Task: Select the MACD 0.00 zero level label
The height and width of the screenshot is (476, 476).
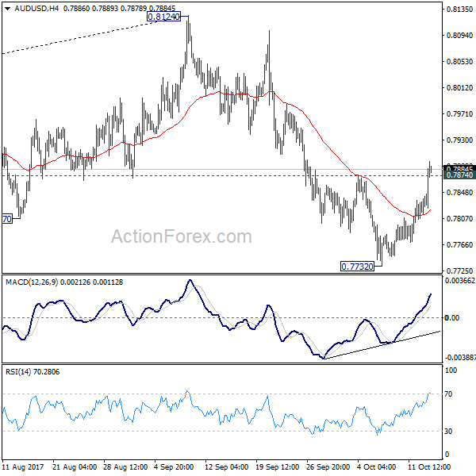Action: click(x=451, y=318)
